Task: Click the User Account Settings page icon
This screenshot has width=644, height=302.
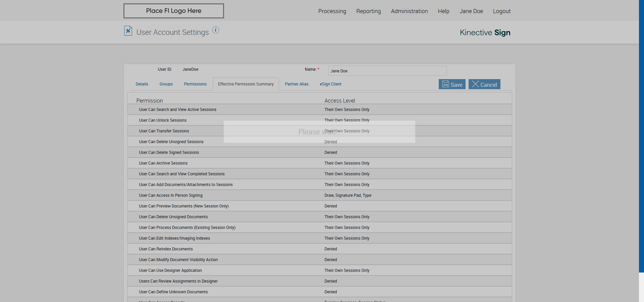Action: click(x=128, y=31)
